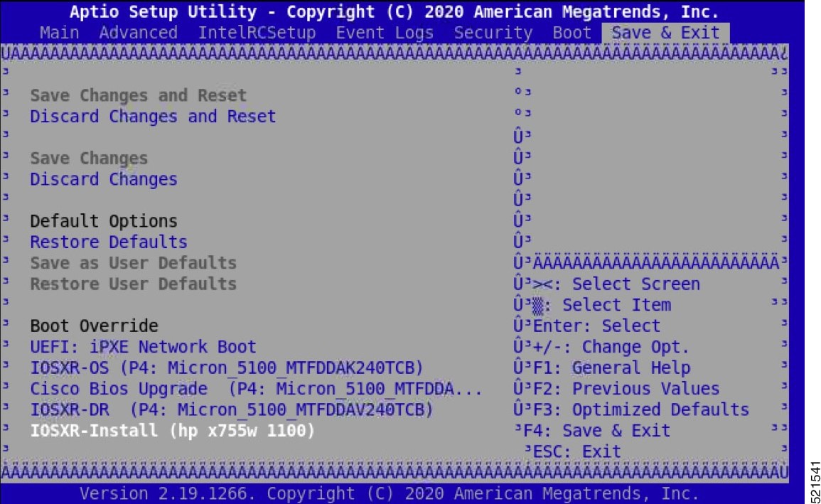Choose Save Changes and Reset

pyautogui.click(x=138, y=95)
